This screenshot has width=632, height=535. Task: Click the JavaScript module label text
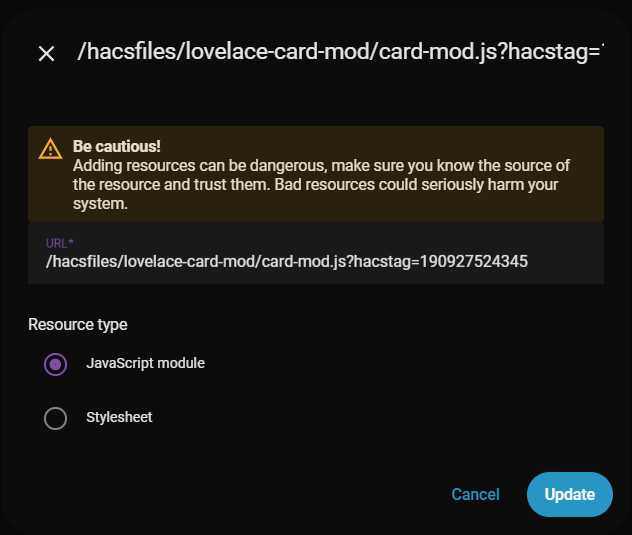pyautogui.click(x=146, y=363)
